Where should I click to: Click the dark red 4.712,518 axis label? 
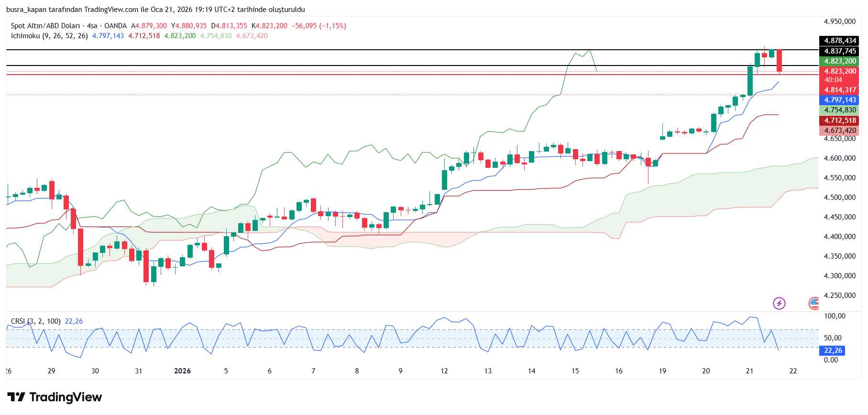click(840, 120)
